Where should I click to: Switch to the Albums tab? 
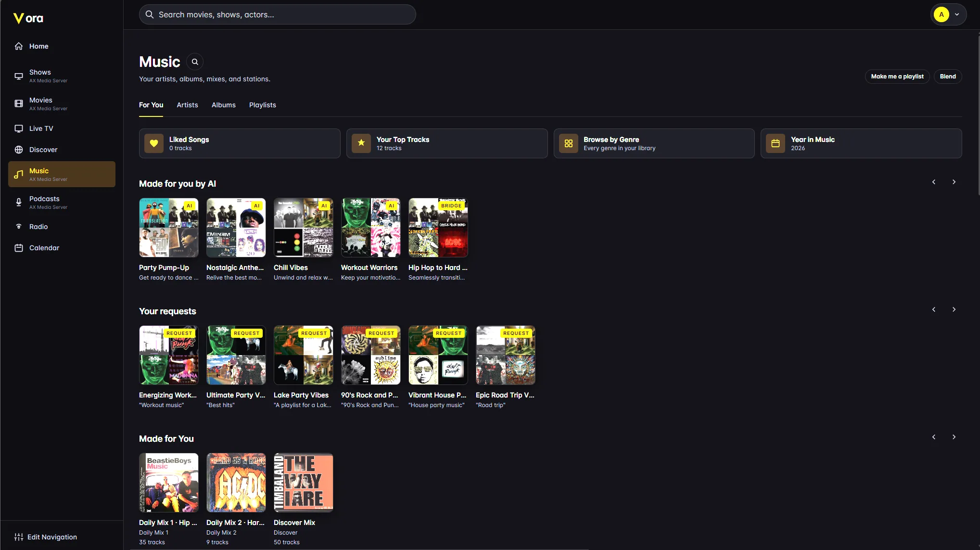[224, 105]
